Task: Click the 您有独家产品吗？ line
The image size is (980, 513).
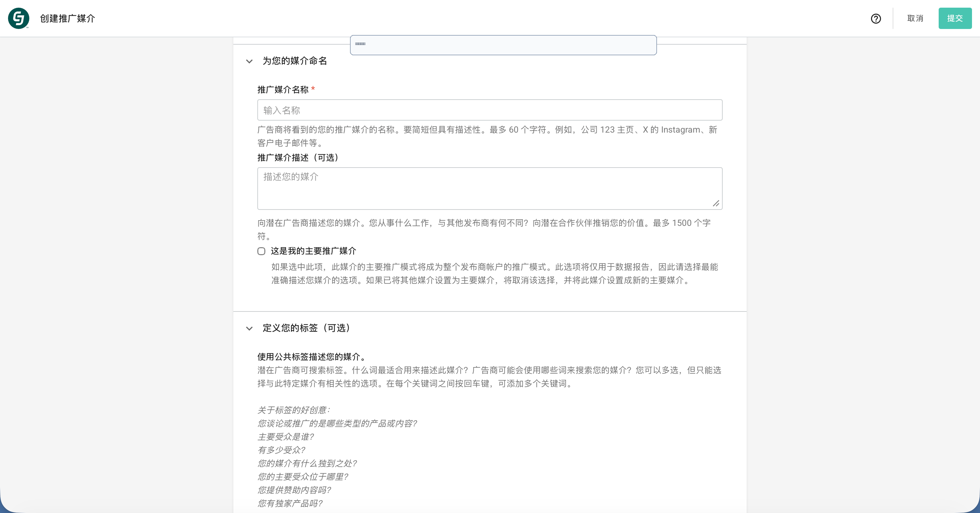Action: [x=290, y=503]
